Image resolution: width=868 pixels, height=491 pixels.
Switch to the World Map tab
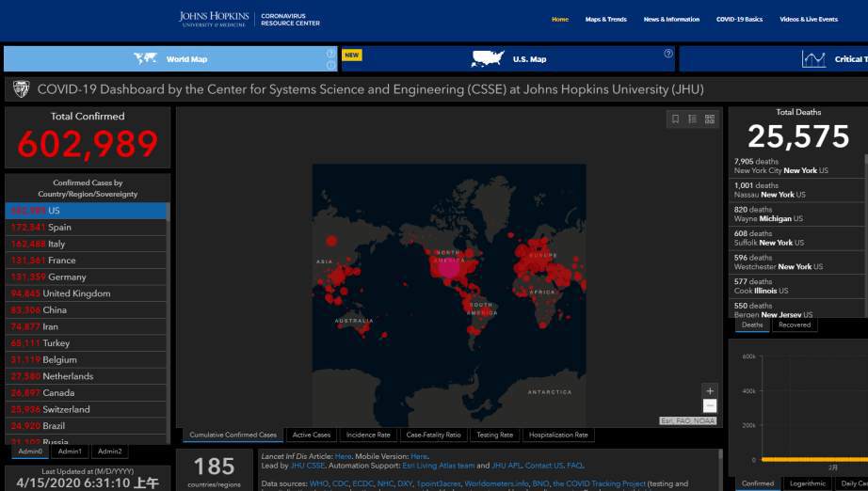pos(170,58)
